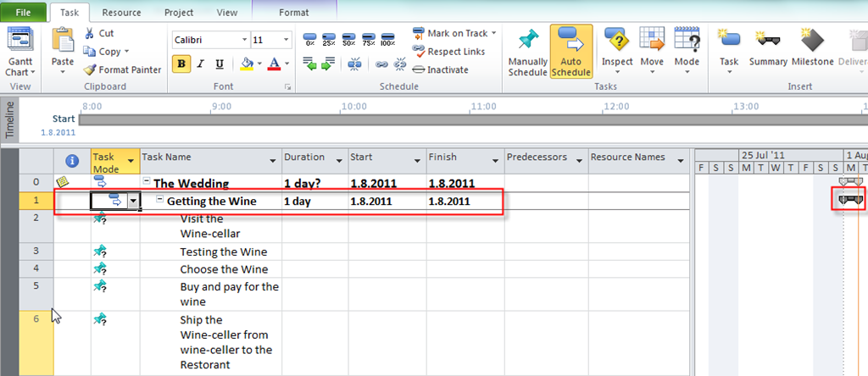868x376 pixels.
Task: Toggle Underline text formatting
Action: (x=220, y=64)
